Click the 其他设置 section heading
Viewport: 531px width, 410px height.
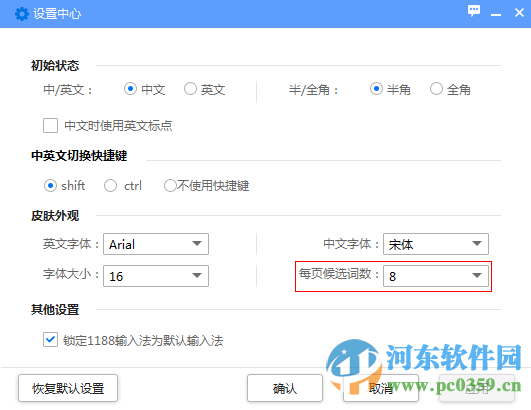click(55, 309)
